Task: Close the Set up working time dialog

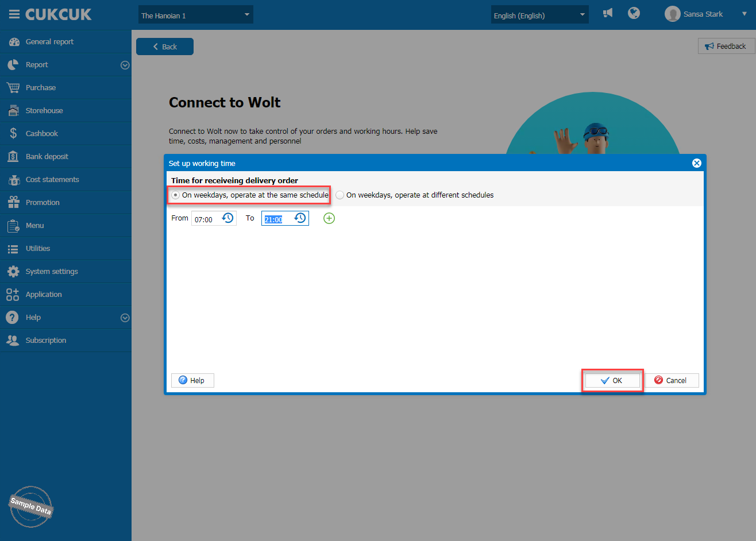Action: coord(697,163)
